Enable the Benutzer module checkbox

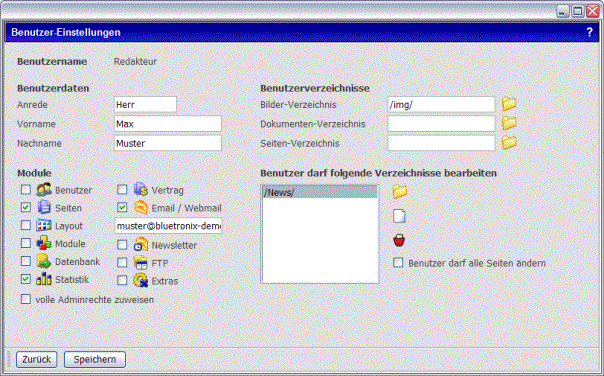click(x=26, y=190)
